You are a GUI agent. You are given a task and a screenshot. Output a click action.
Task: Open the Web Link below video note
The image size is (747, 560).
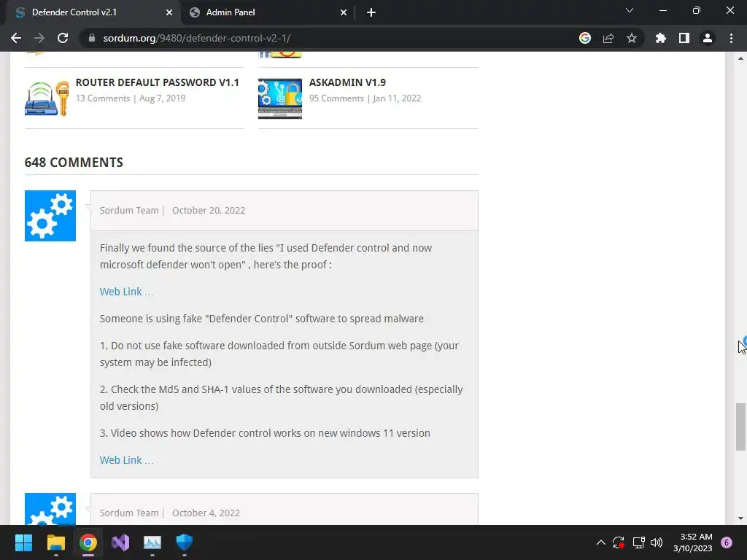click(x=126, y=461)
